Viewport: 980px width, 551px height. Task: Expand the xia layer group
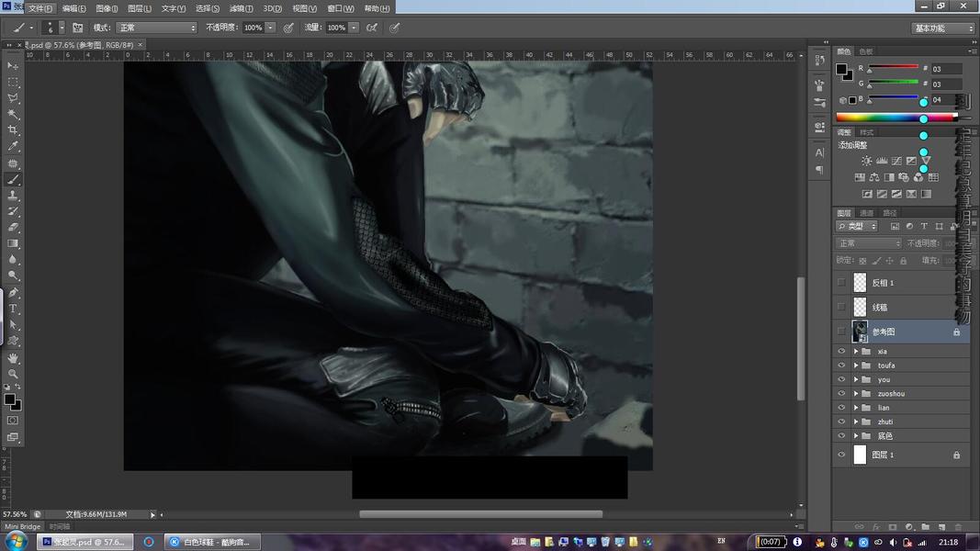pyautogui.click(x=856, y=351)
